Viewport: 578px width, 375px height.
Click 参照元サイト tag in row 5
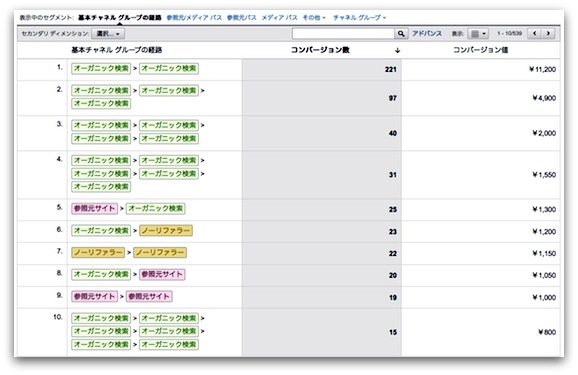(x=94, y=208)
